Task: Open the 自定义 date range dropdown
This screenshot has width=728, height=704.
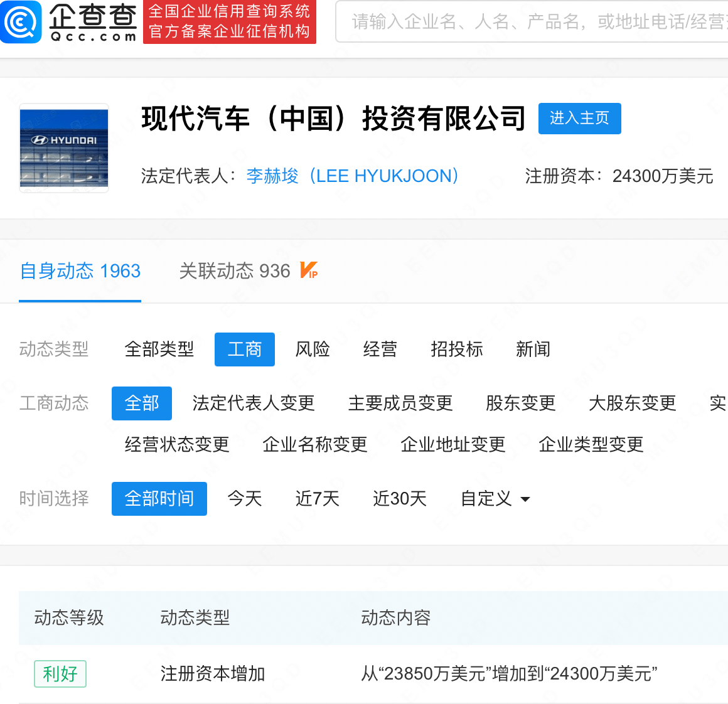Action: point(495,499)
